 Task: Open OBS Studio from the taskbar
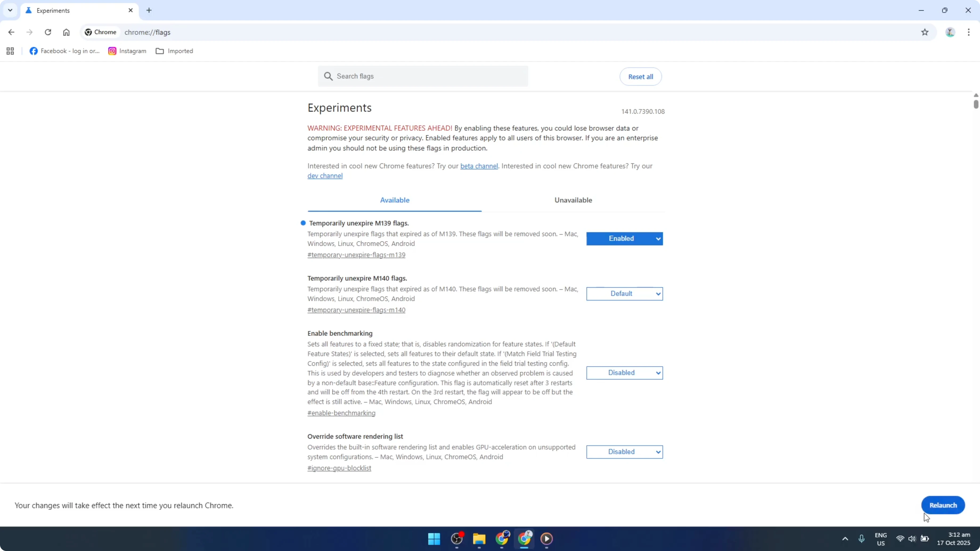click(456, 539)
